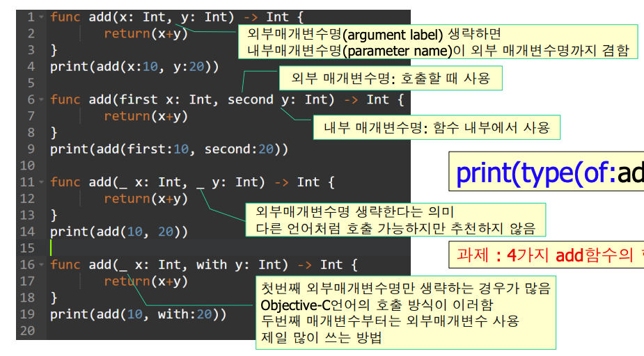The height and width of the screenshot is (356, 644).
Task: Click the Objective-C explanation callout at bottom
Action: pos(405,313)
